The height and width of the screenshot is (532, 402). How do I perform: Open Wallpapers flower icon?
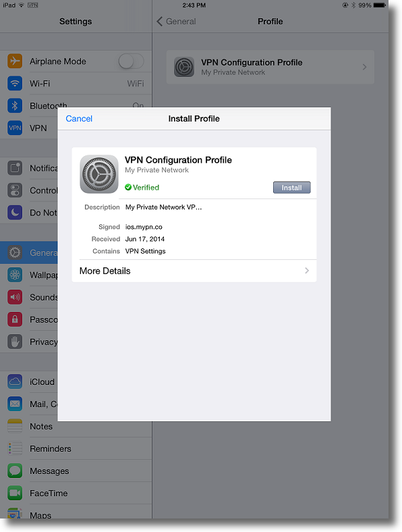[x=15, y=275]
